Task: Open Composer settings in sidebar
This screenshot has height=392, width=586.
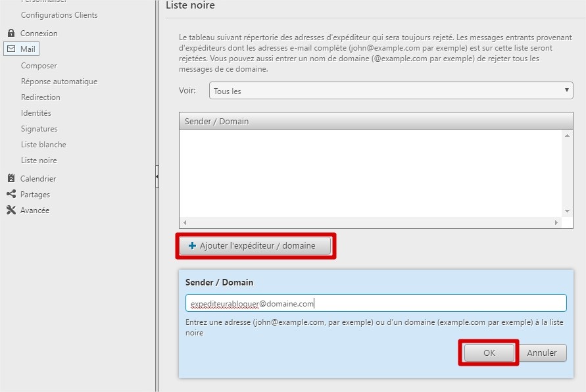Action: (39, 66)
